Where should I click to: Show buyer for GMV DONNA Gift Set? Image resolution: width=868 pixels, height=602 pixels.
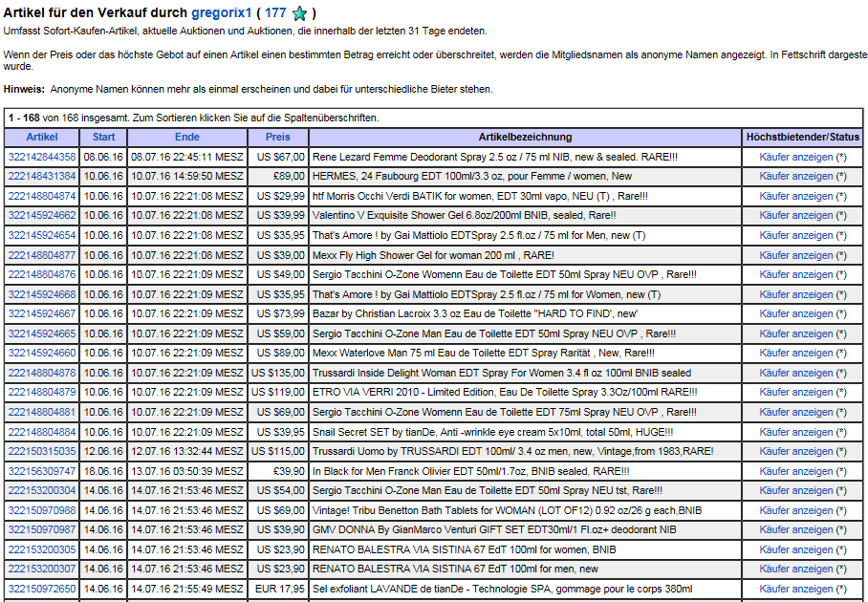pyautogui.click(x=796, y=530)
